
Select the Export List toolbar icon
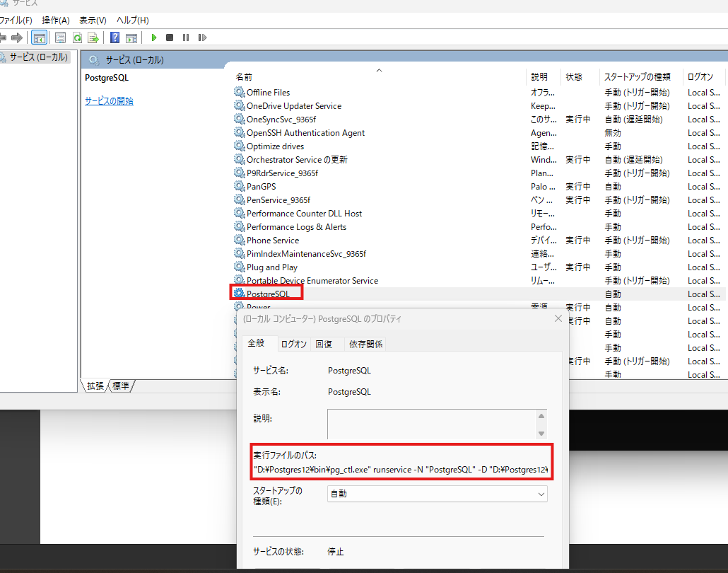click(x=93, y=37)
